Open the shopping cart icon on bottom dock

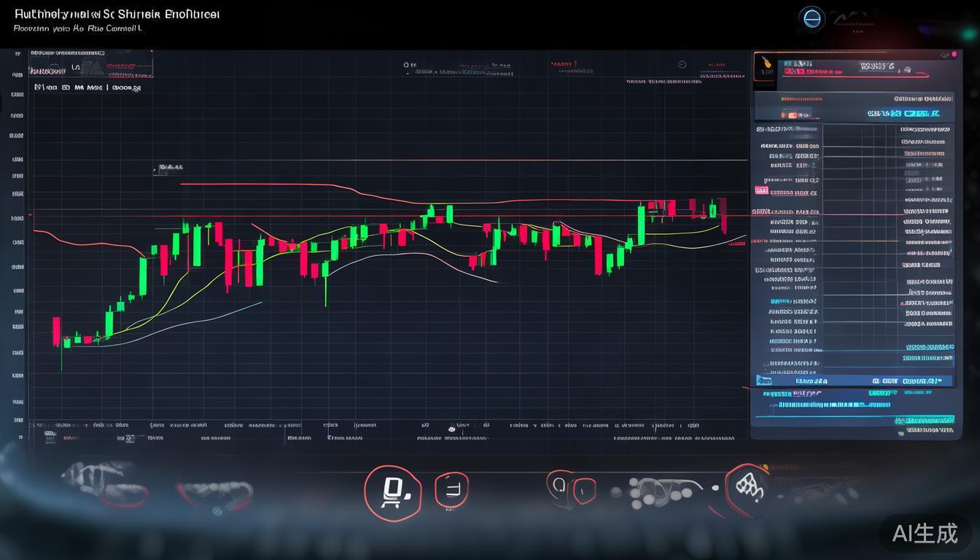(392, 491)
